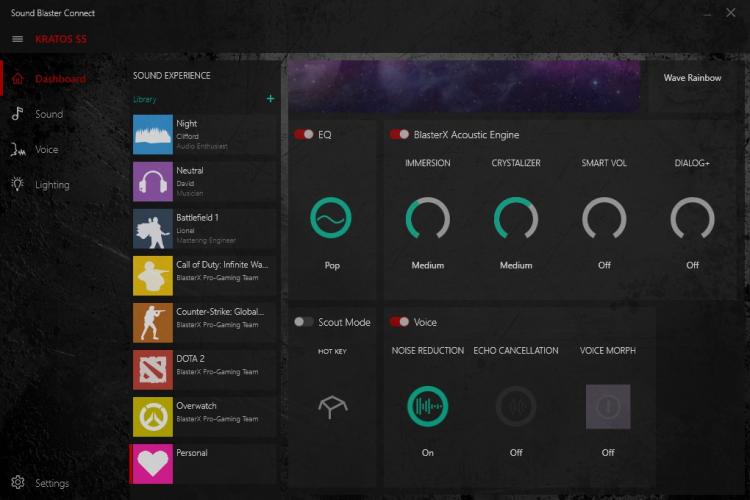Click the Scout Mode hot key icon
The width and height of the screenshot is (750, 500).
[332, 407]
